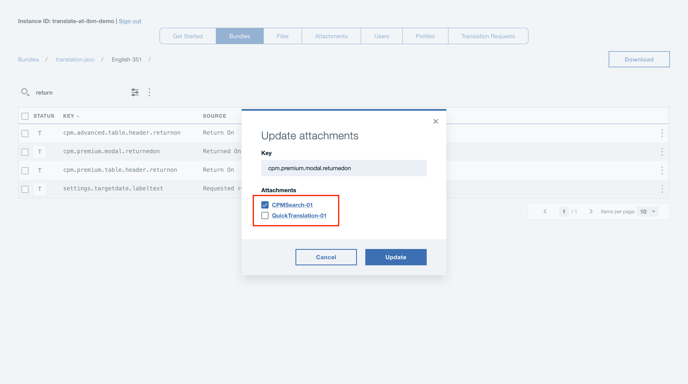This screenshot has height=384, width=688.
Task: Open the overflow menu beside the filter icon
Action: [149, 92]
